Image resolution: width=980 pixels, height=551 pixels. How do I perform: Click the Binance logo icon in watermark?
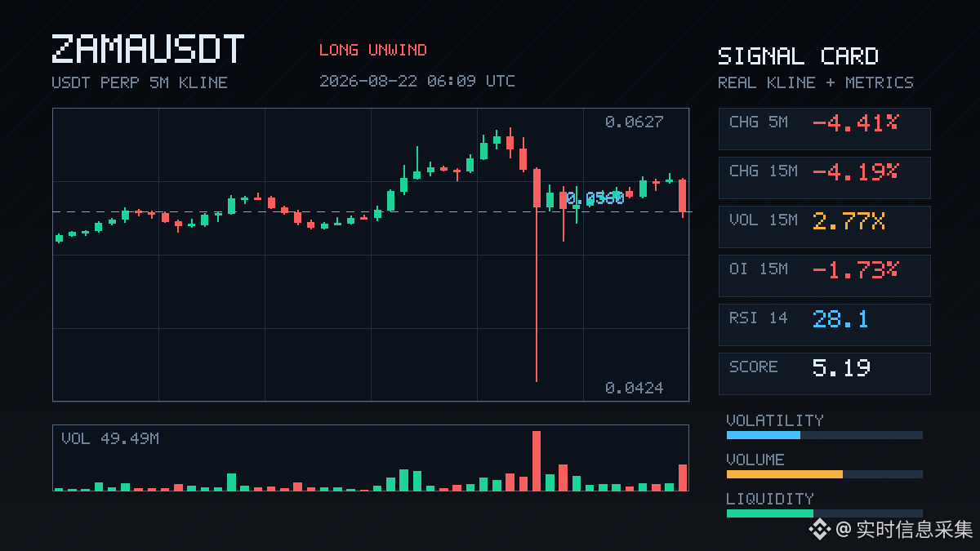[x=819, y=530]
